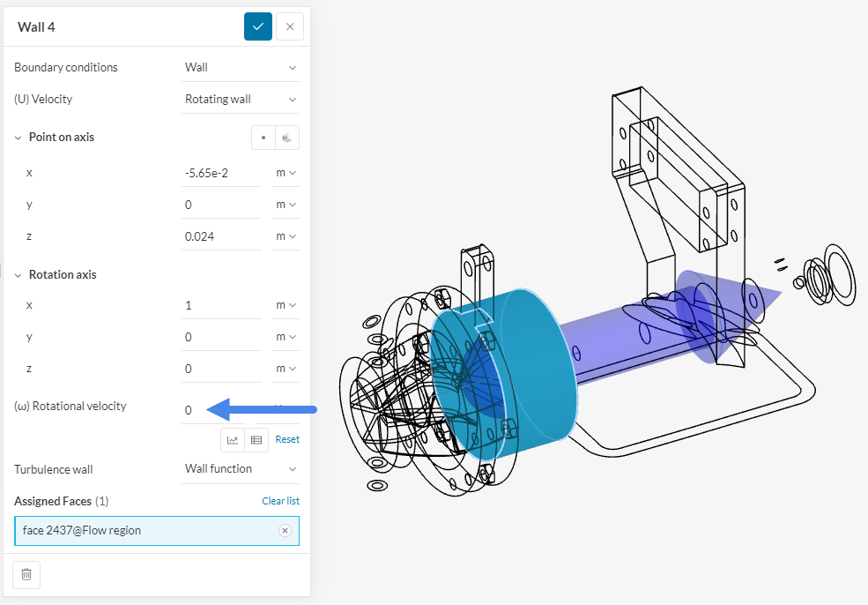Image resolution: width=868 pixels, height=605 pixels.
Task: Collapse the Point on axis section
Action: 18,137
